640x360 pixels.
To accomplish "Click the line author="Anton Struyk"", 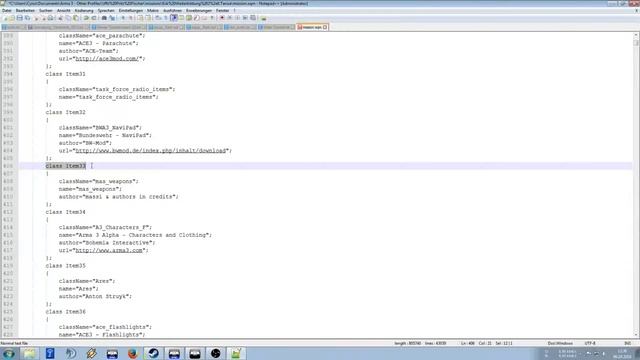I will (96, 296).
